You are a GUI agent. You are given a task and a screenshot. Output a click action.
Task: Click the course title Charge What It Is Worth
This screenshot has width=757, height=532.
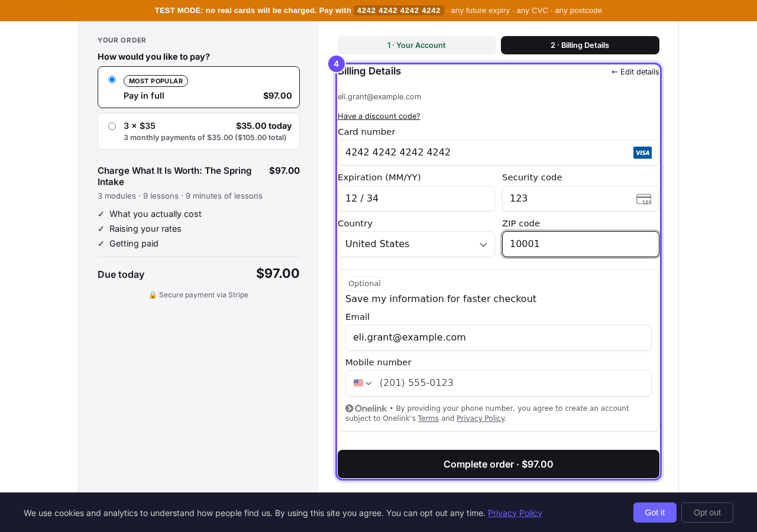174,176
